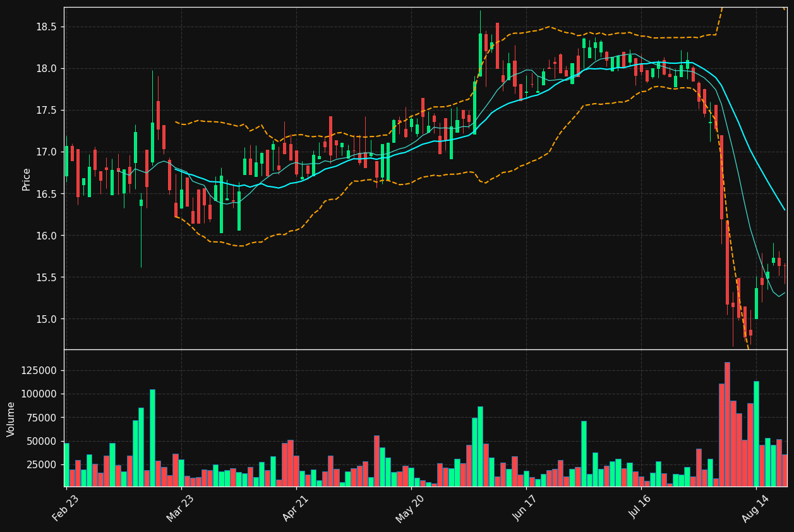794x532 pixels.
Task: Click the Jul 16 date label
Action: 641,508
